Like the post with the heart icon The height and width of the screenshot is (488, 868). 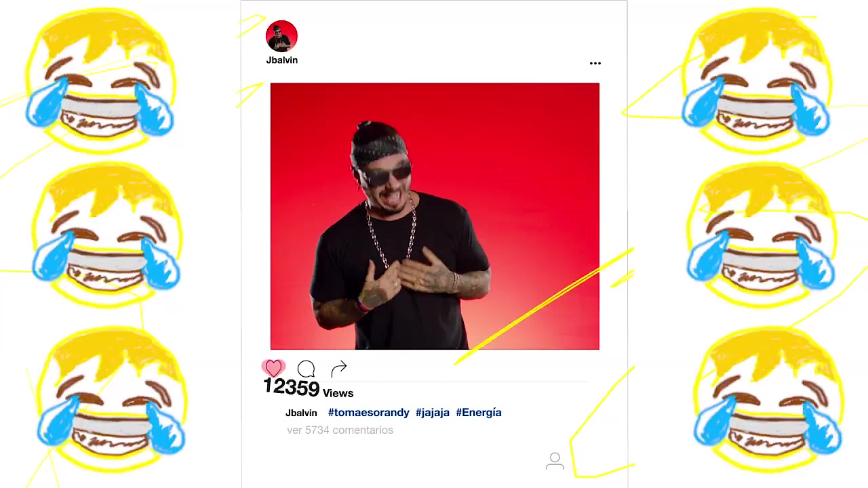pyautogui.click(x=273, y=368)
